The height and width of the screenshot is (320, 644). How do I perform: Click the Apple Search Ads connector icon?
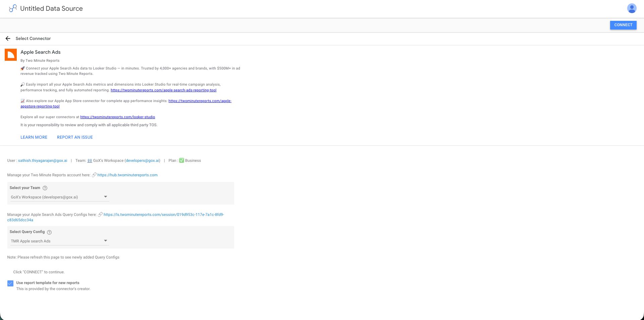[x=11, y=55]
